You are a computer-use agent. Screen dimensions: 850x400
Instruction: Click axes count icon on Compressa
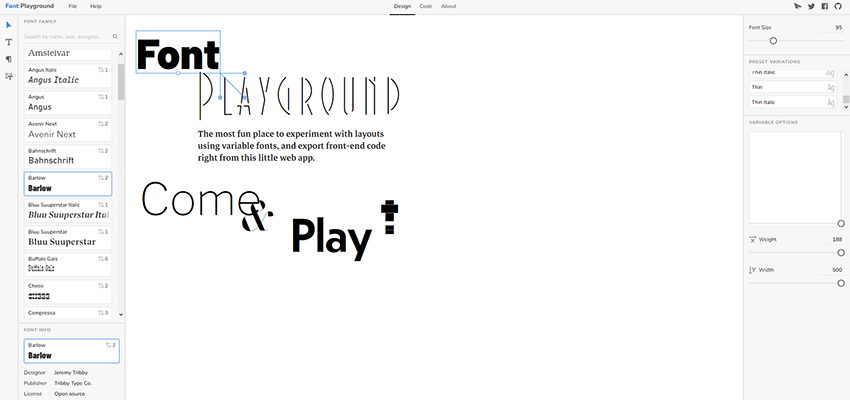103,313
